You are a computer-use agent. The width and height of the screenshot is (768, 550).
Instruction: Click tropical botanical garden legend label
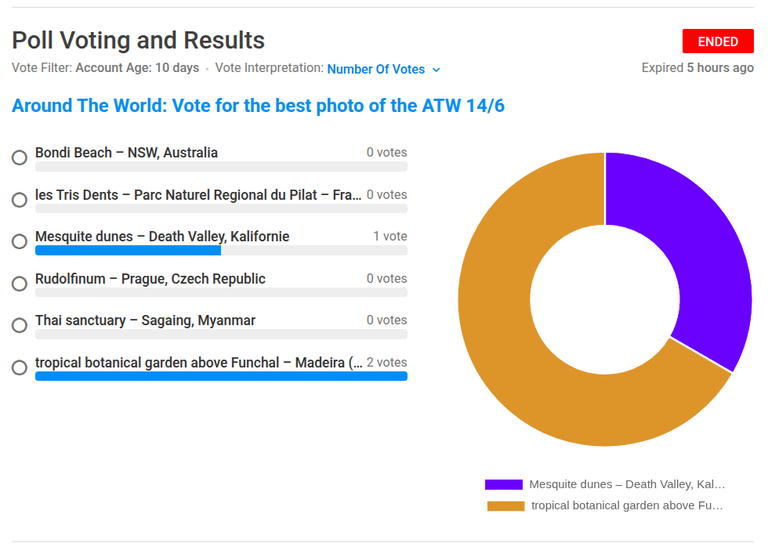(x=627, y=505)
